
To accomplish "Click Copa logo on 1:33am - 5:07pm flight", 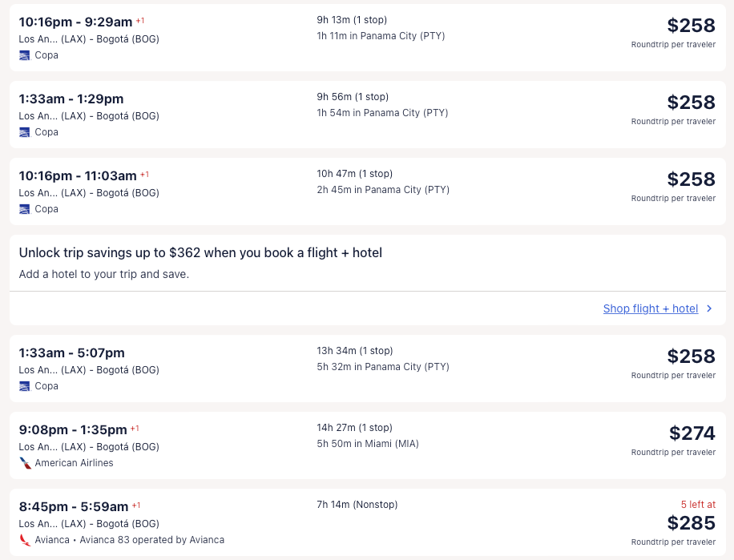I will pyautogui.click(x=25, y=386).
